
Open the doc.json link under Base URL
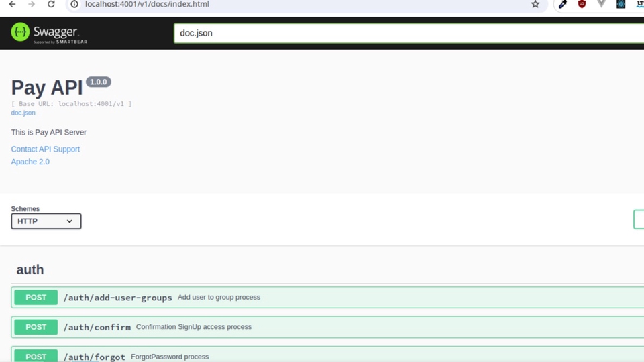click(23, 113)
